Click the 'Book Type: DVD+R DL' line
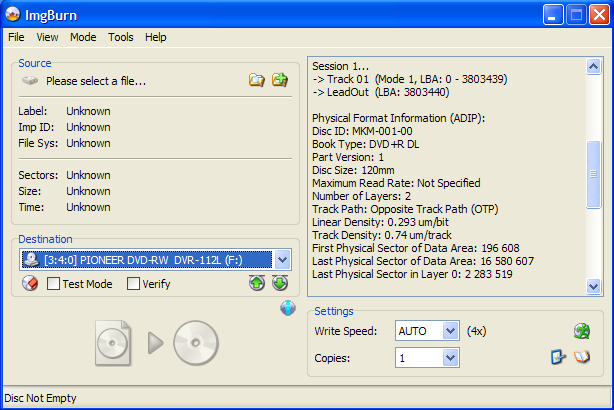Image resolution: width=614 pixels, height=410 pixels. tap(365, 144)
